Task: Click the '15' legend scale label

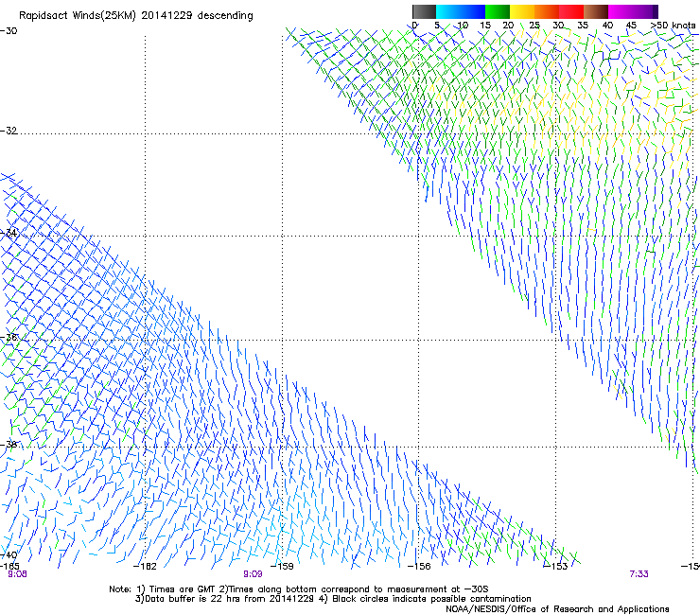Action: point(485,26)
